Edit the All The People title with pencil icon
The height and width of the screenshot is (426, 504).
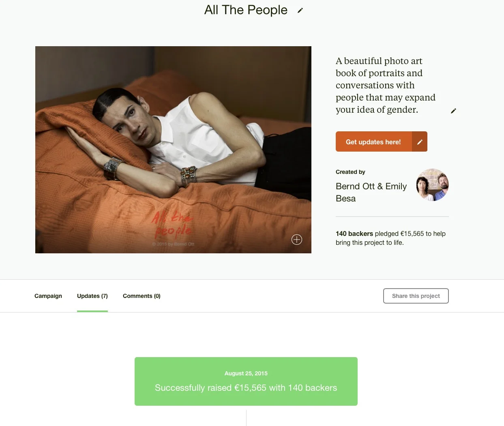click(300, 11)
